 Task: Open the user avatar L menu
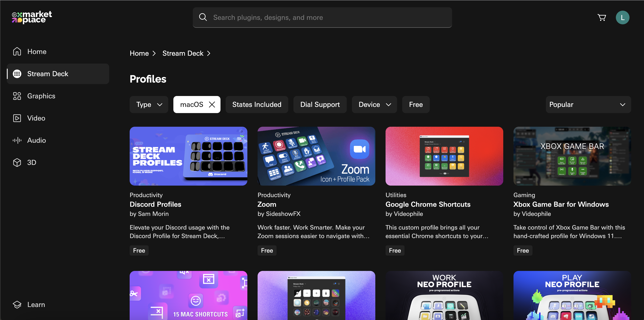[622, 17]
